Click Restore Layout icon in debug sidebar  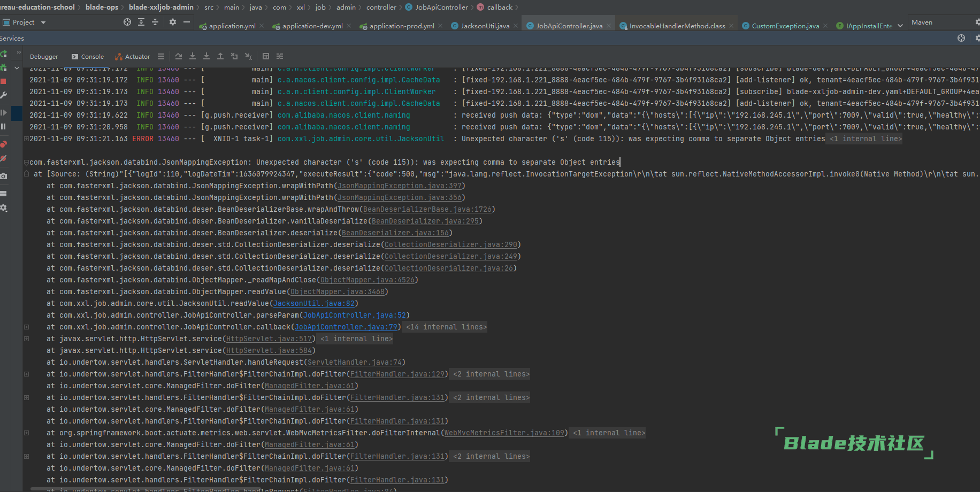click(x=3, y=194)
